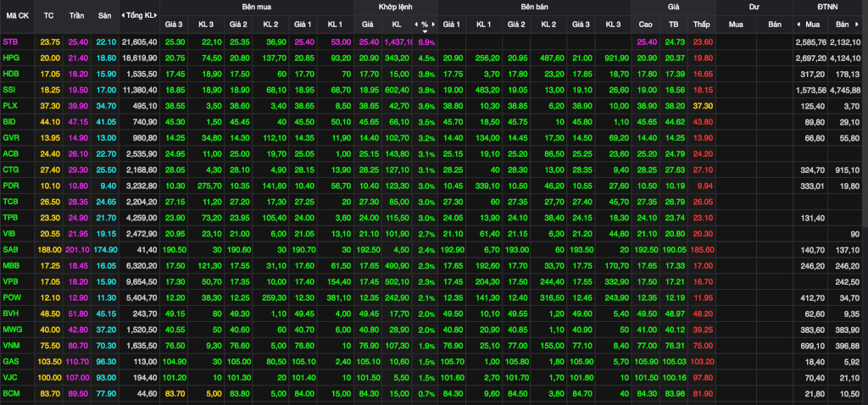
Task: Sort by the Trần column header
Action: [77, 15]
